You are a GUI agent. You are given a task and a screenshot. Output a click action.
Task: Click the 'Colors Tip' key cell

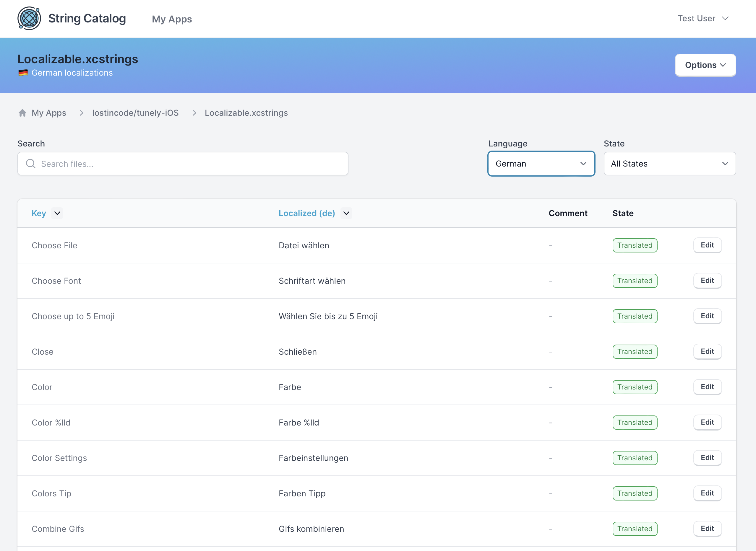pos(51,493)
